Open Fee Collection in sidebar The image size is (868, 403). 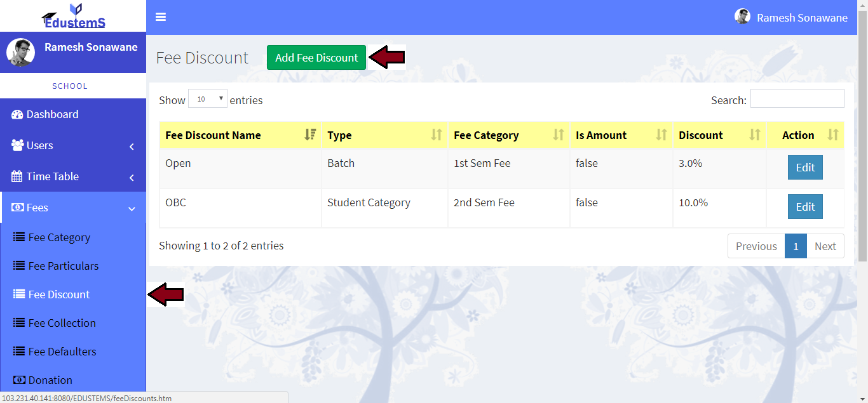click(x=62, y=323)
